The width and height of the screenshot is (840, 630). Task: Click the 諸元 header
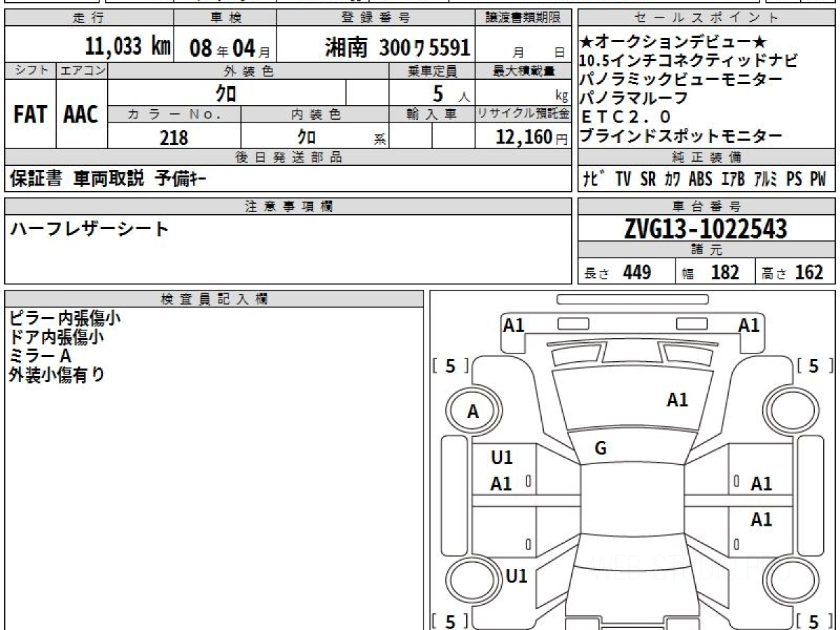[706, 250]
